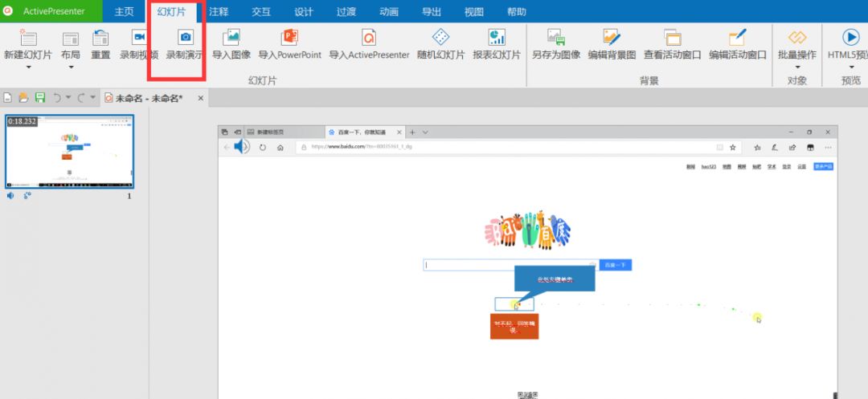The image size is (868, 399).
Task: Switch to the 过渡 tab
Action: click(346, 11)
